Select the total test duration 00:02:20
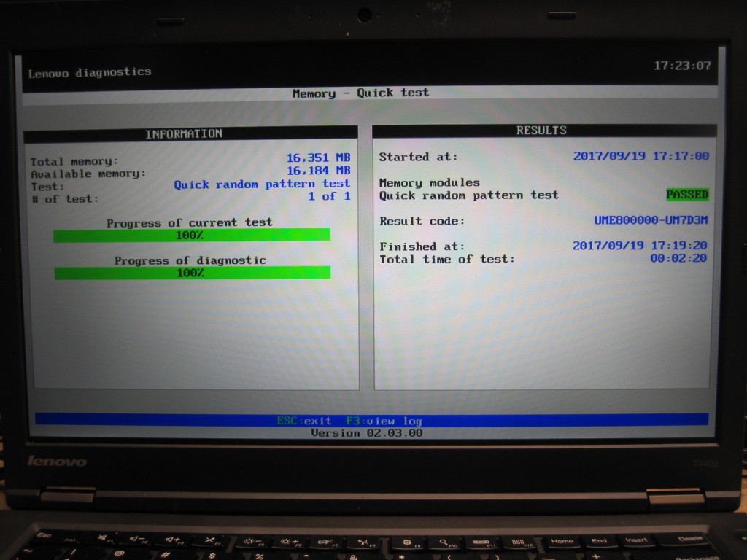The image size is (747, 560). 678,258
